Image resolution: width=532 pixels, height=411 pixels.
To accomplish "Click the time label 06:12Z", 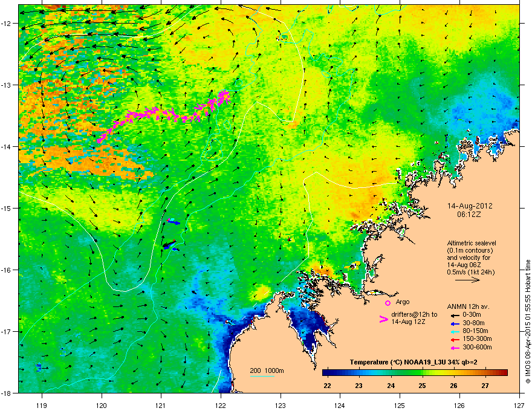I will (469, 215).
